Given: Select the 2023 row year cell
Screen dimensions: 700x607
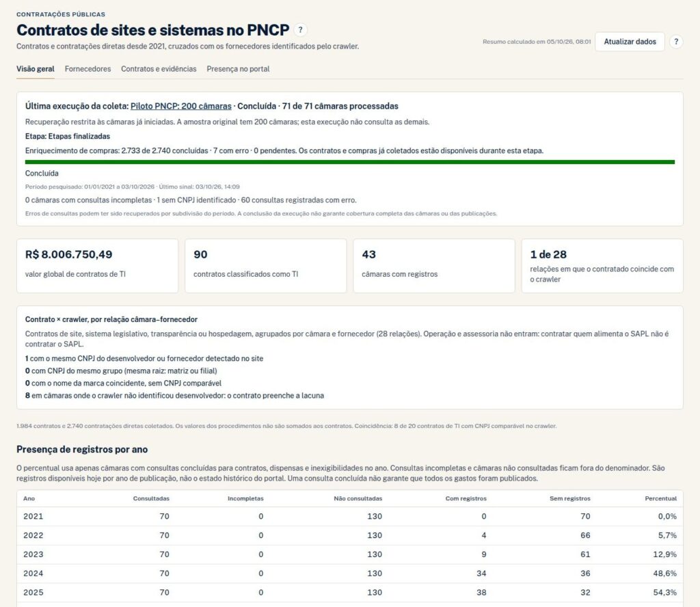Looking at the screenshot, I should (33, 554).
